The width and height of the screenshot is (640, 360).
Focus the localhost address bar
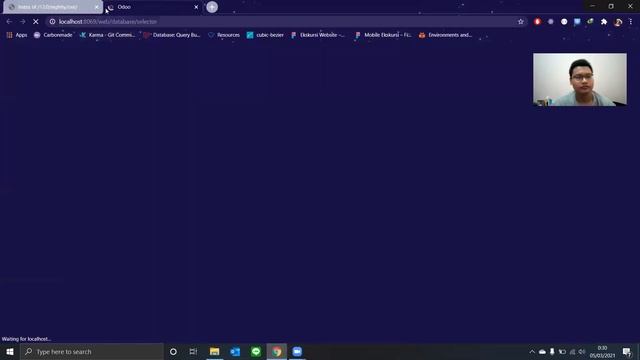[x=286, y=22]
